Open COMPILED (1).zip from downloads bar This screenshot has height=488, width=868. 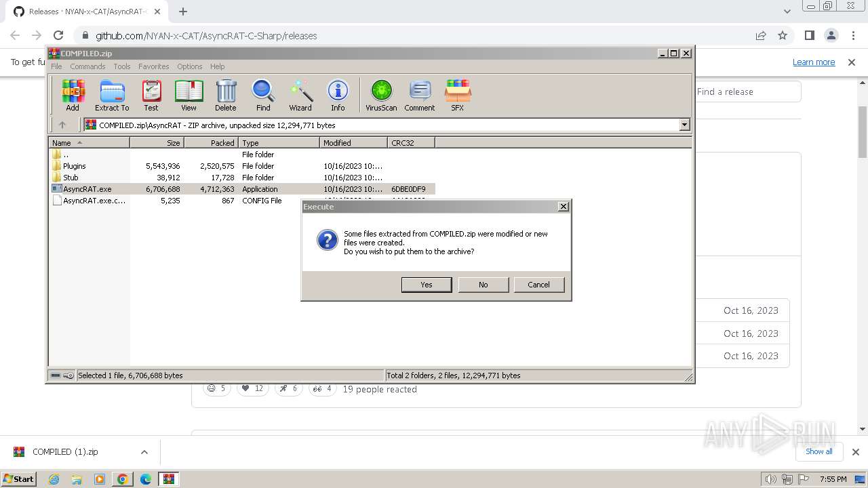[x=65, y=452]
